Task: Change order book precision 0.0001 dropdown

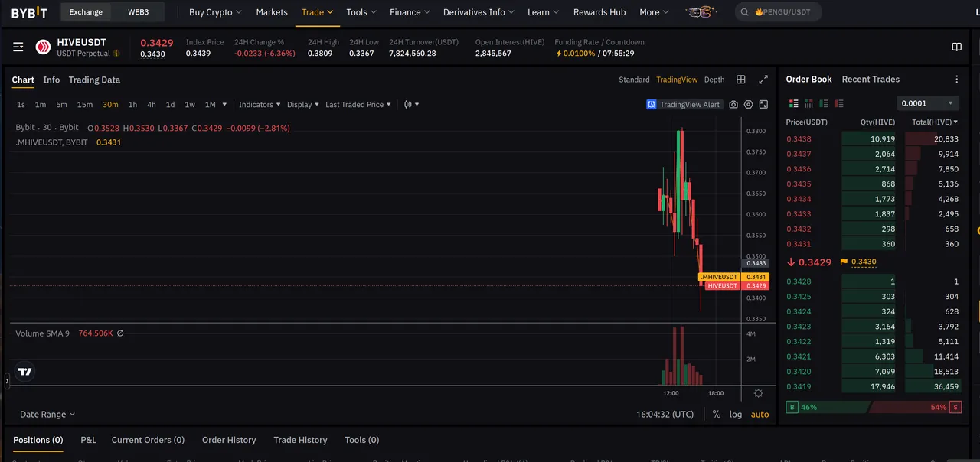Action: pos(928,103)
